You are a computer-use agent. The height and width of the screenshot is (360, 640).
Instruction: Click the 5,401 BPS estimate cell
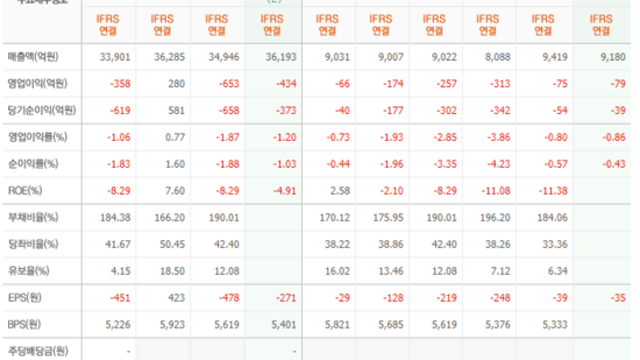click(284, 324)
